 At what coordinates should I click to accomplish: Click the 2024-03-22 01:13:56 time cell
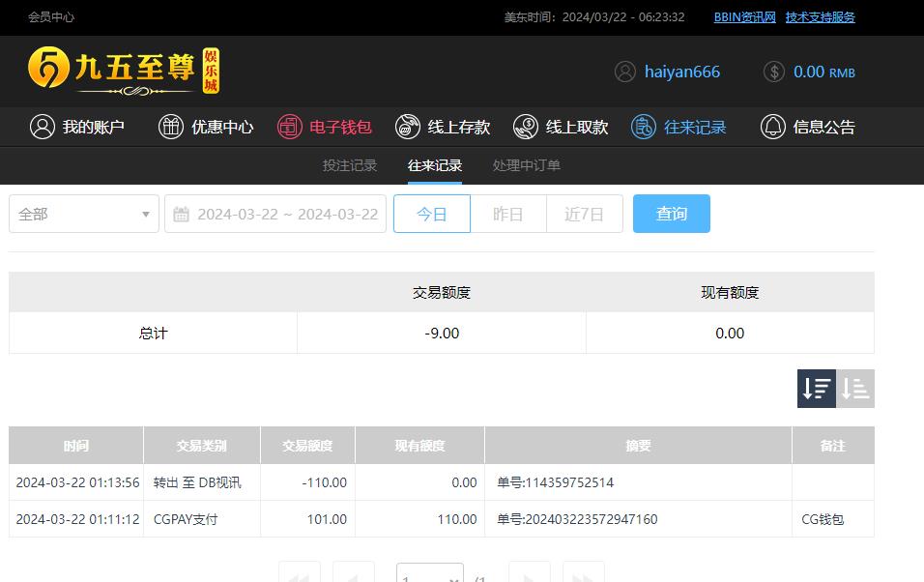pos(77,483)
